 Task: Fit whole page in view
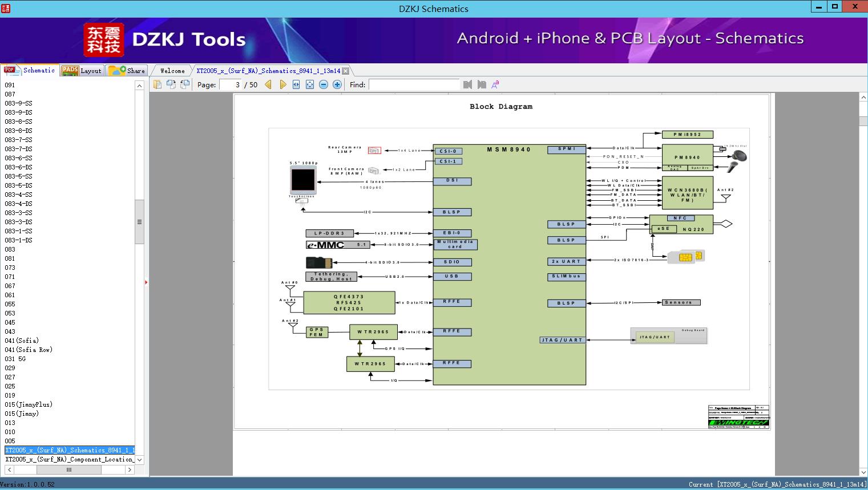310,84
